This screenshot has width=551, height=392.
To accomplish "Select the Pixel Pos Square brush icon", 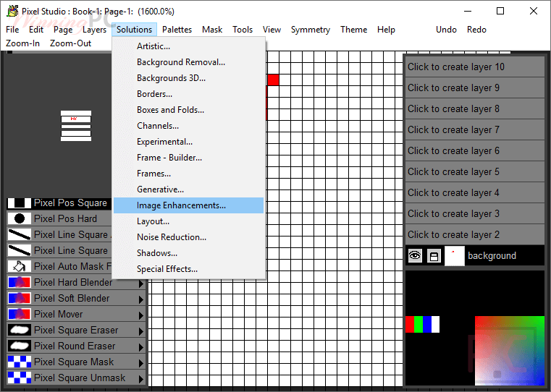I will coord(20,203).
